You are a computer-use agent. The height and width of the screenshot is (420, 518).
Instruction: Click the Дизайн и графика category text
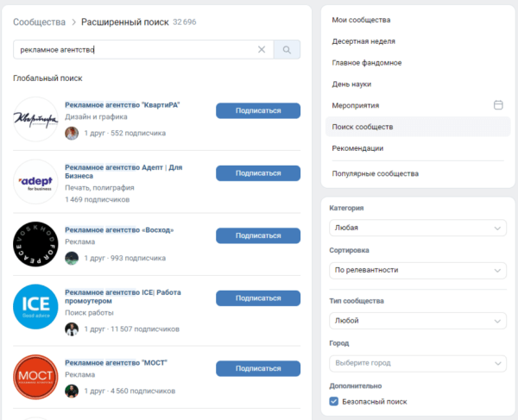(96, 116)
